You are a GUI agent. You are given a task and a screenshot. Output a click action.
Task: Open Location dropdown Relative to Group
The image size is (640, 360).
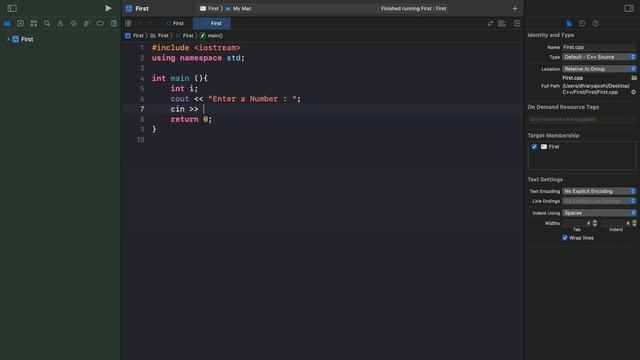[x=599, y=69]
